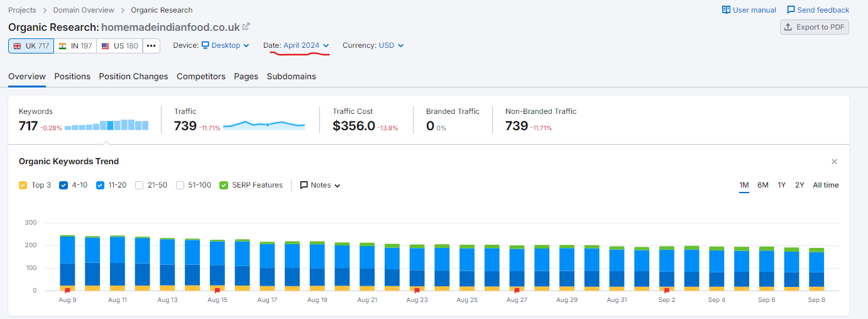Click the red note flag on Sep 2
This screenshot has width=868, height=319.
click(x=666, y=291)
